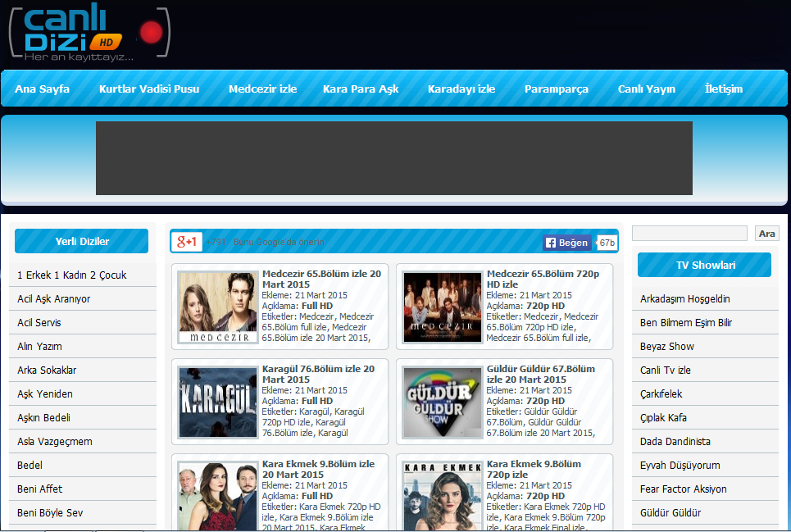The height and width of the screenshot is (532, 791).
Task: Click the dark banner advertisement area
Action: (x=393, y=158)
